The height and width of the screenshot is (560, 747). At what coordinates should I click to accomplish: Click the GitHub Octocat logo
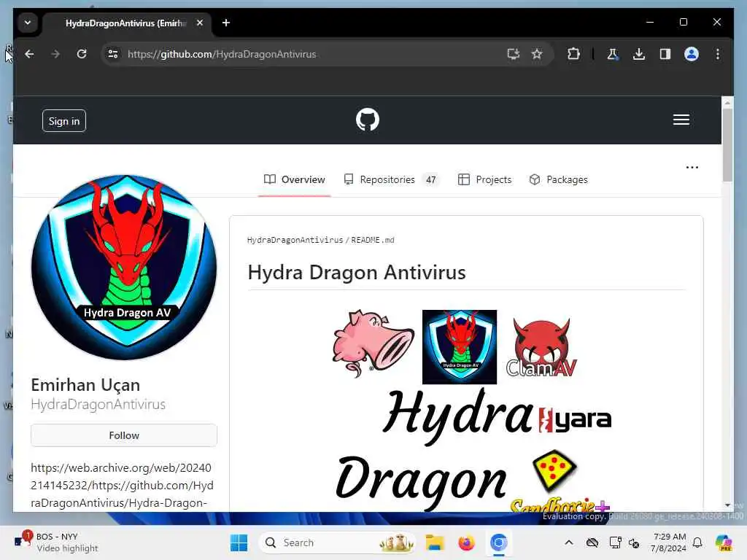(x=368, y=120)
